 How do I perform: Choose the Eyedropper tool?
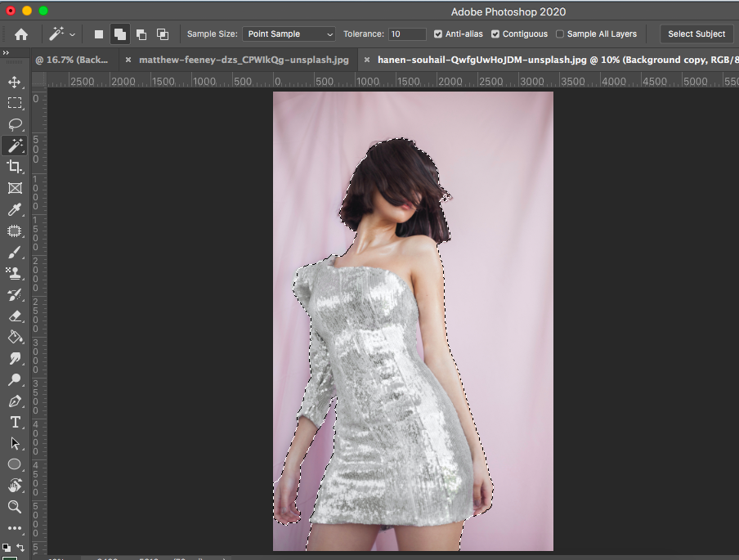(x=15, y=210)
